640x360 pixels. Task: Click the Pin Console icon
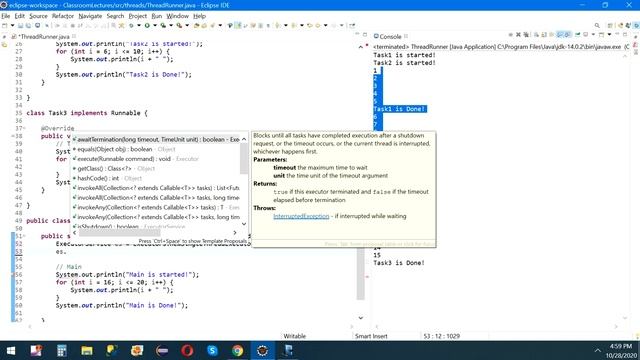click(578, 35)
